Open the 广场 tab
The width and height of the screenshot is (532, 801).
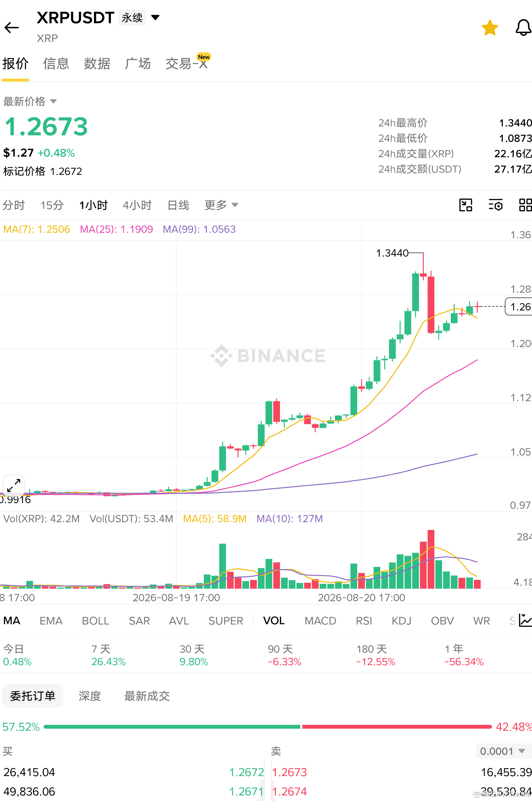[x=138, y=63]
